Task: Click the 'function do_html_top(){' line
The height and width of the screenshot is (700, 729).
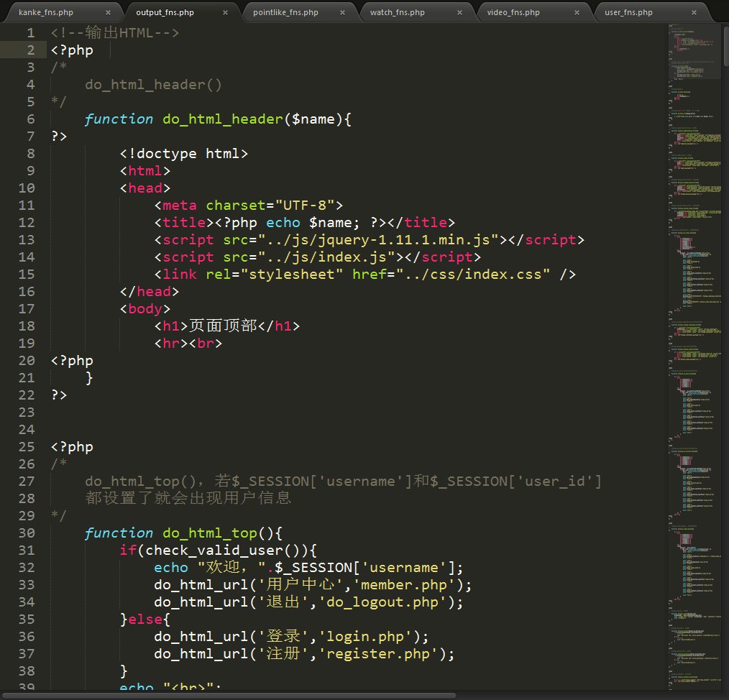Action: (x=183, y=533)
